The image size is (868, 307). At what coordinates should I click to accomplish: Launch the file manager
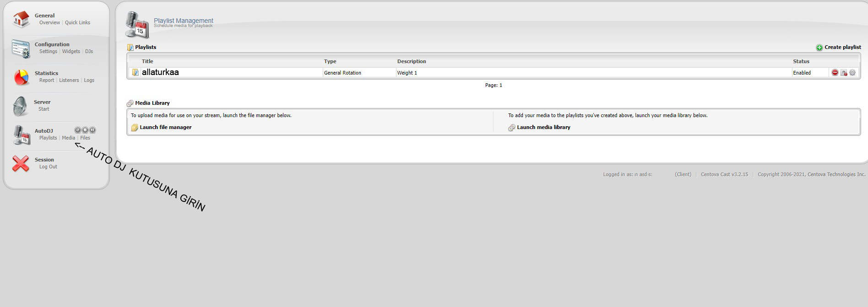165,127
